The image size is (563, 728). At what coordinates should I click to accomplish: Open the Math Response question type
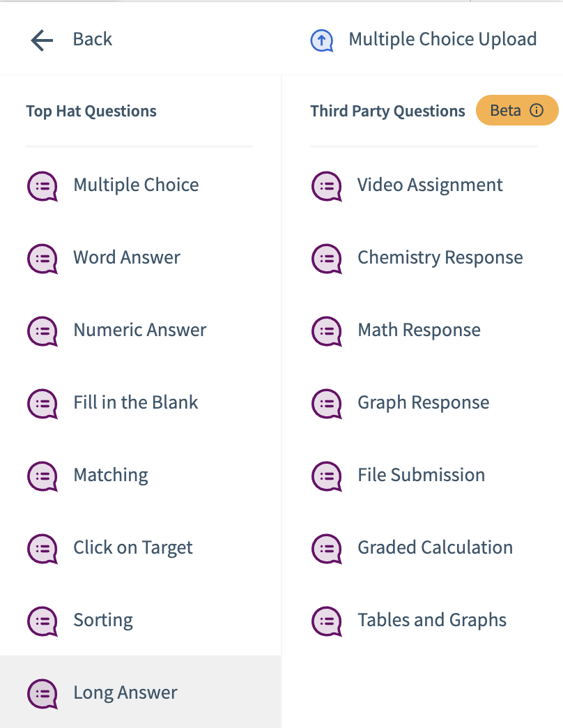point(419,331)
